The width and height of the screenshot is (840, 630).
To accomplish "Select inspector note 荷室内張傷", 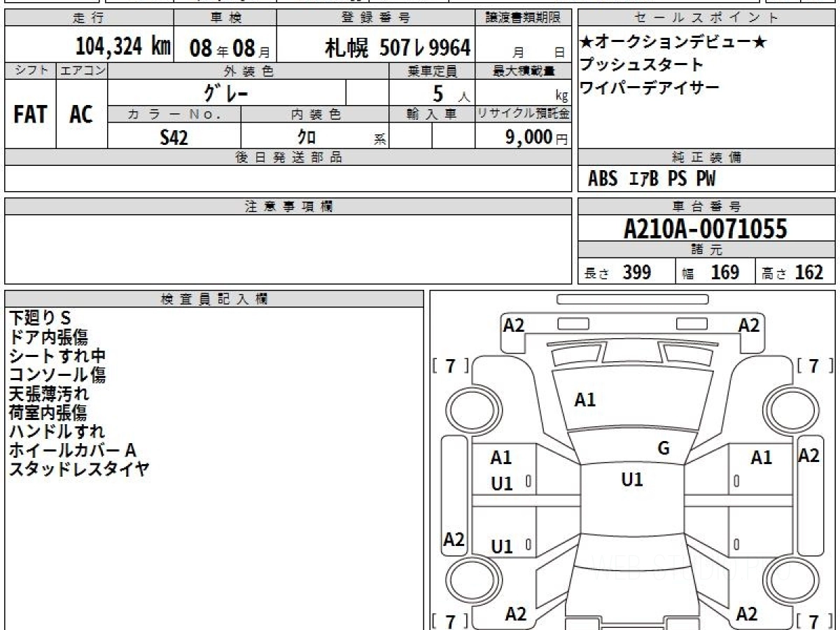I will (x=48, y=412).
